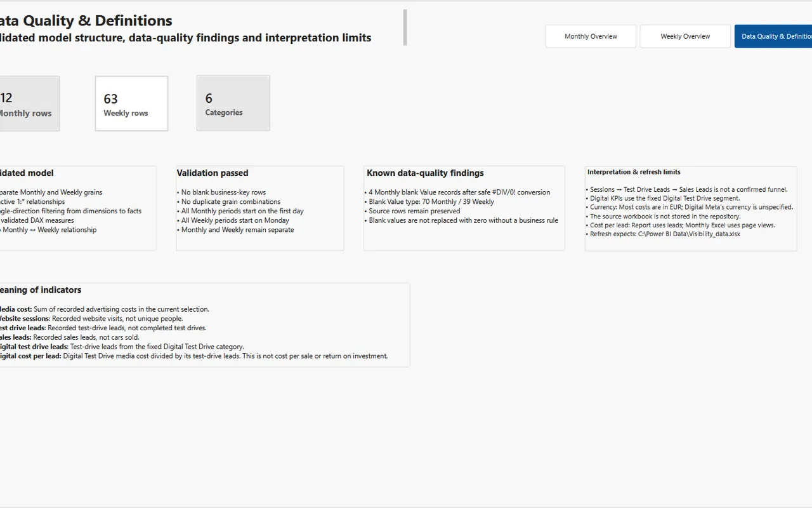Click 'Monthly and Weekly remain separate' line

[235, 230]
